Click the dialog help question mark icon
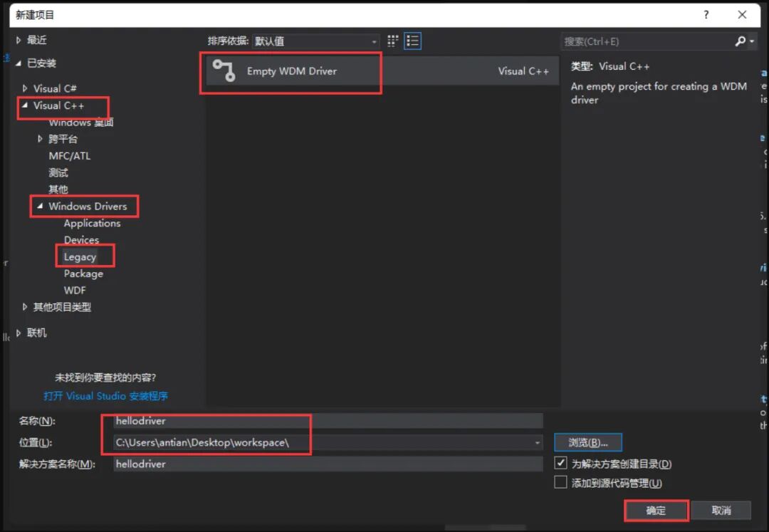This screenshot has width=769, height=532. pos(706,14)
